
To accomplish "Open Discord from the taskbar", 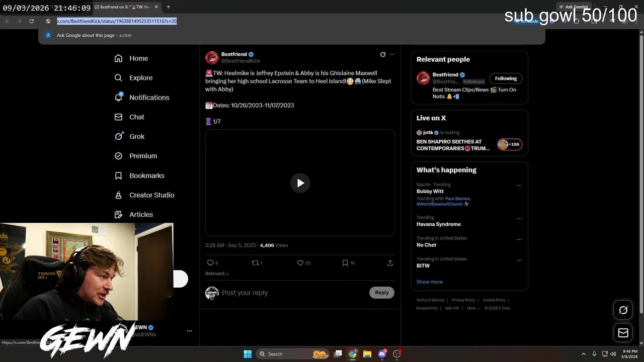I will (382, 354).
